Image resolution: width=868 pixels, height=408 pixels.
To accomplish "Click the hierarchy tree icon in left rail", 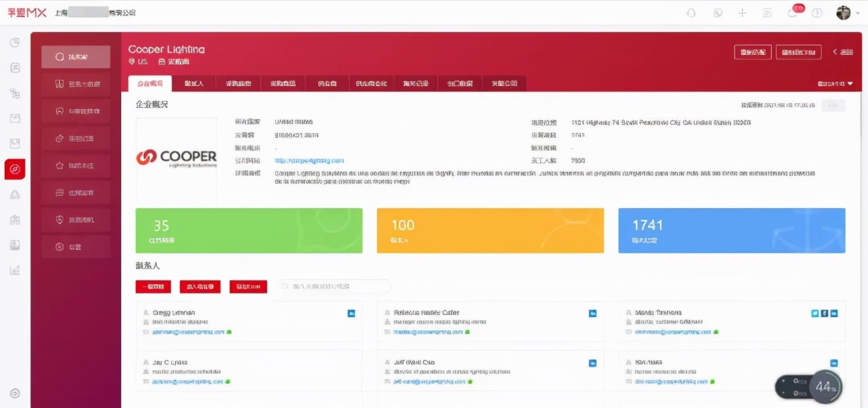I will click(15, 94).
